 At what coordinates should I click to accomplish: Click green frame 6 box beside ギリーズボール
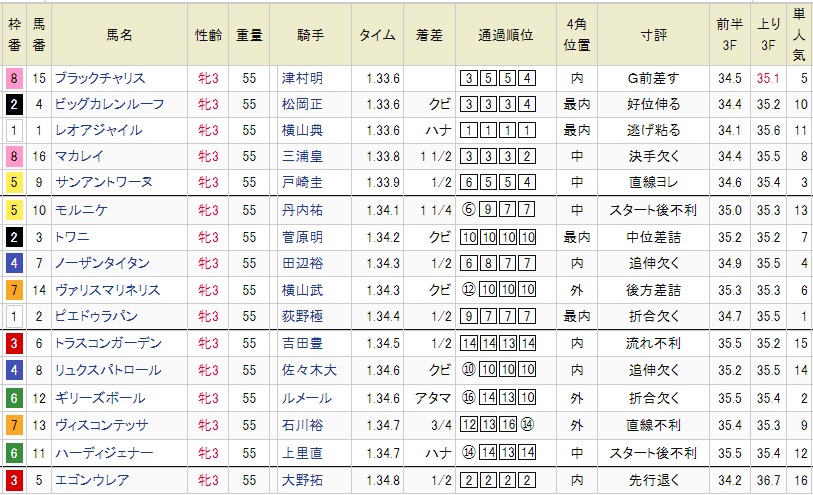click(x=13, y=398)
